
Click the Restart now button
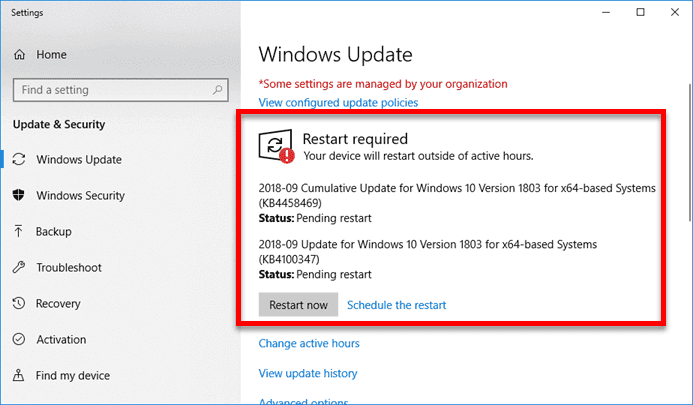click(298, 305)
